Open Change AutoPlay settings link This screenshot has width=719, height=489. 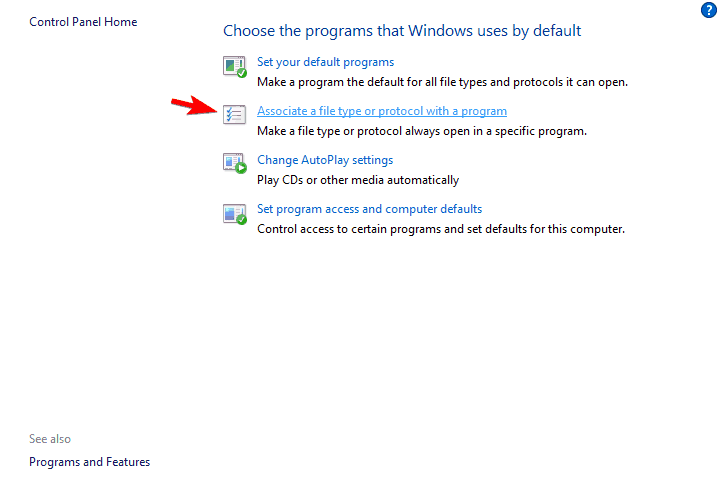325,160
